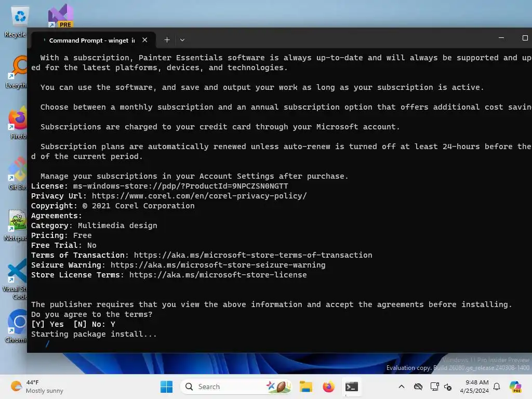The image size is (532, 399).
Task: Open the Windows Start menu
Action: pos(166,387)
